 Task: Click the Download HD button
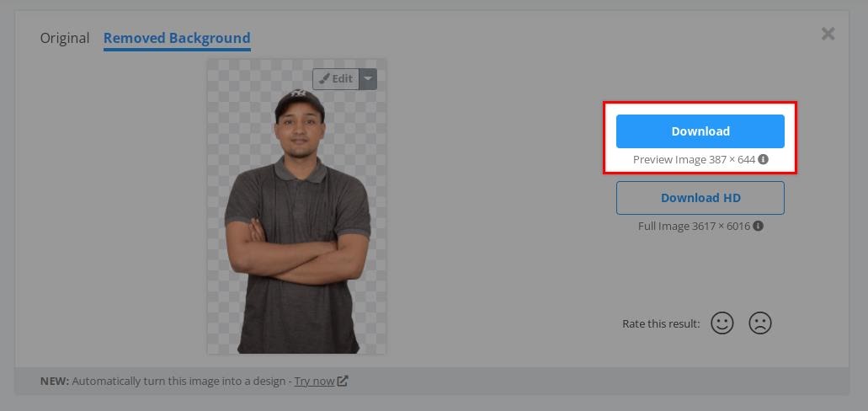[700, 198]
